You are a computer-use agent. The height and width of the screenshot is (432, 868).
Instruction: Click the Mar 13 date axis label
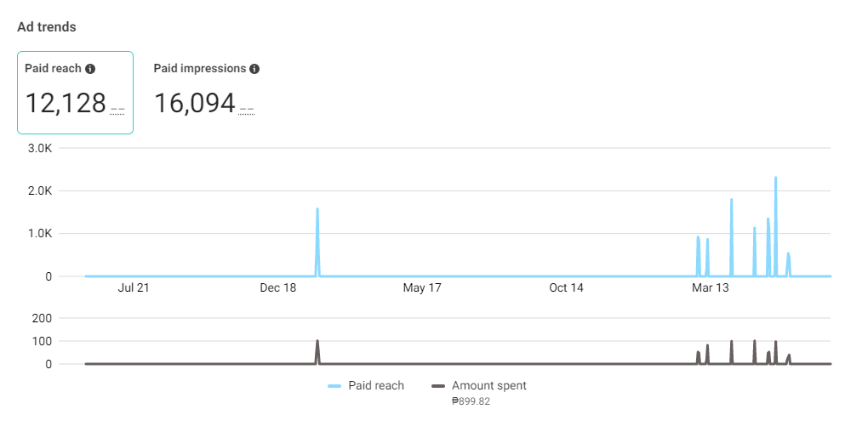point(711,288)
